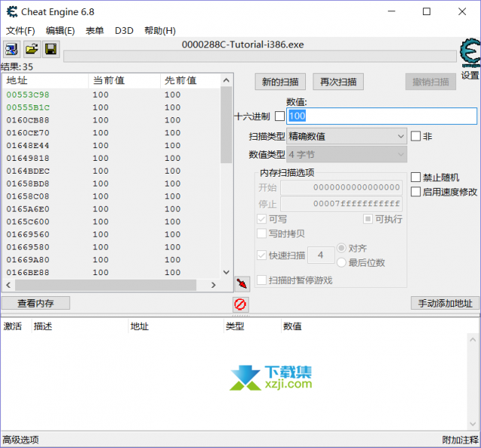Click the scan progress bar
The image size is (481, 448).
point(260,56)
